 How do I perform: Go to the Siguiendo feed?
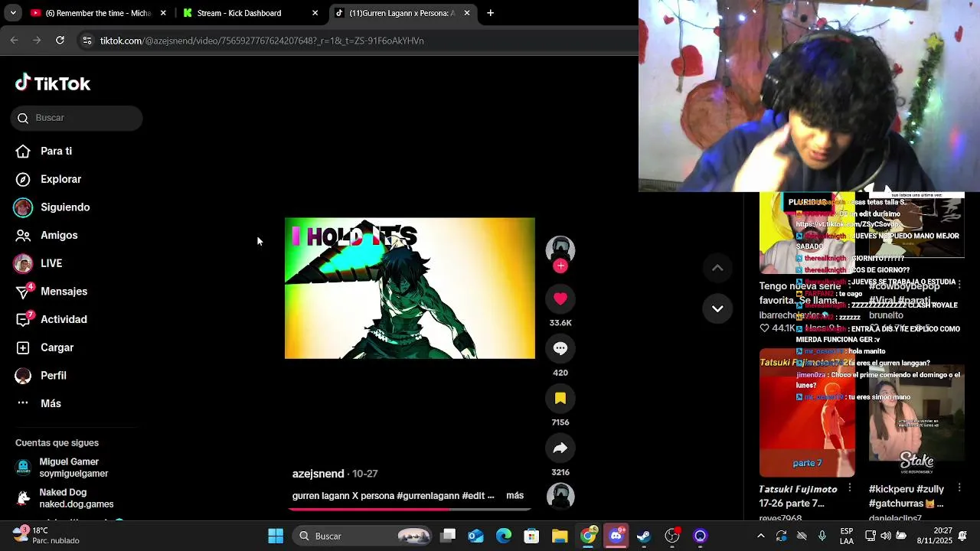tap(52, 207)
